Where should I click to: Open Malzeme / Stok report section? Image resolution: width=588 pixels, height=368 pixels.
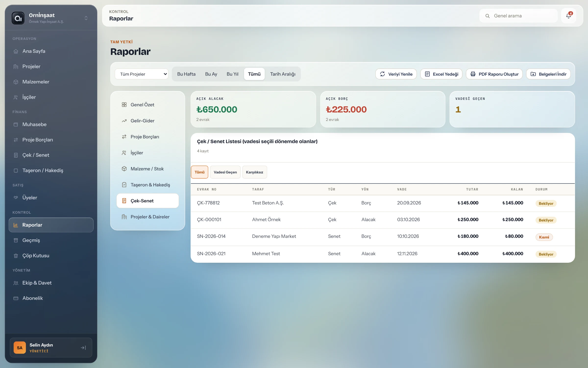[x=148, y=169]
